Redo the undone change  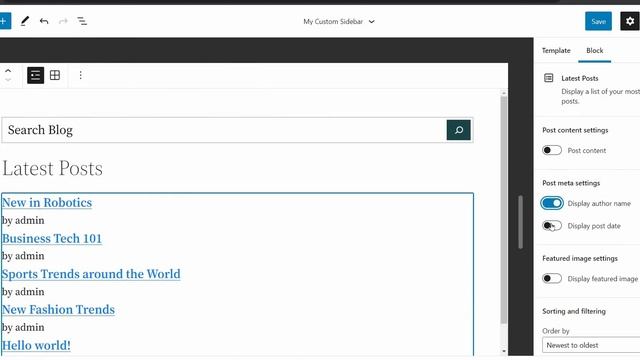[x=63, y=21]
